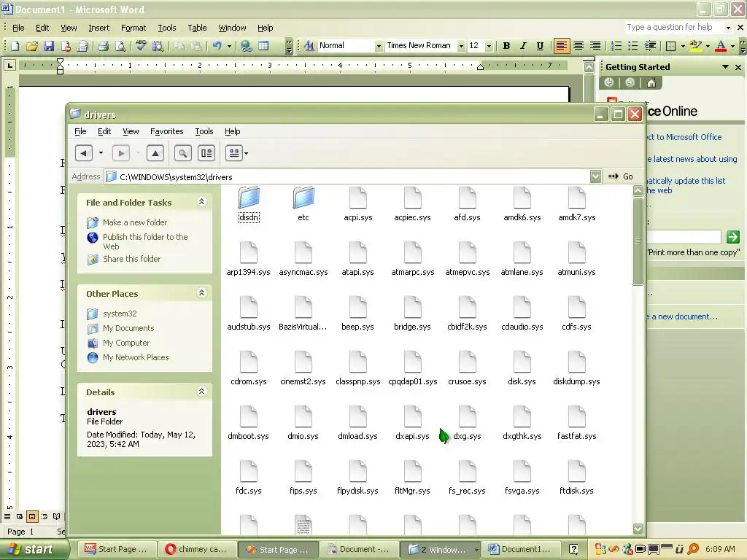Select the fastfat.sys file icon
The image size is (747, 560).
(576, 416)
